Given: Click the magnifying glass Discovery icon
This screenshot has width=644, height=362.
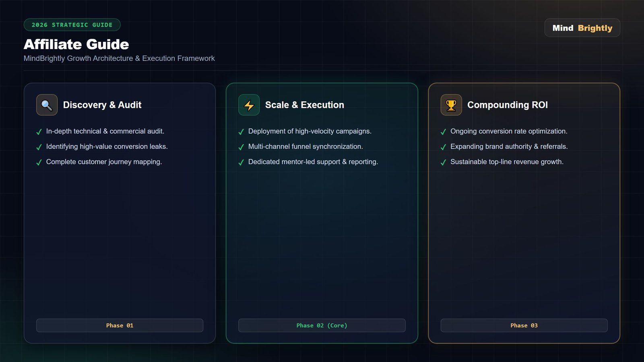Looking at the screenshot, I should pyautogui.click(x=47, y=105).
